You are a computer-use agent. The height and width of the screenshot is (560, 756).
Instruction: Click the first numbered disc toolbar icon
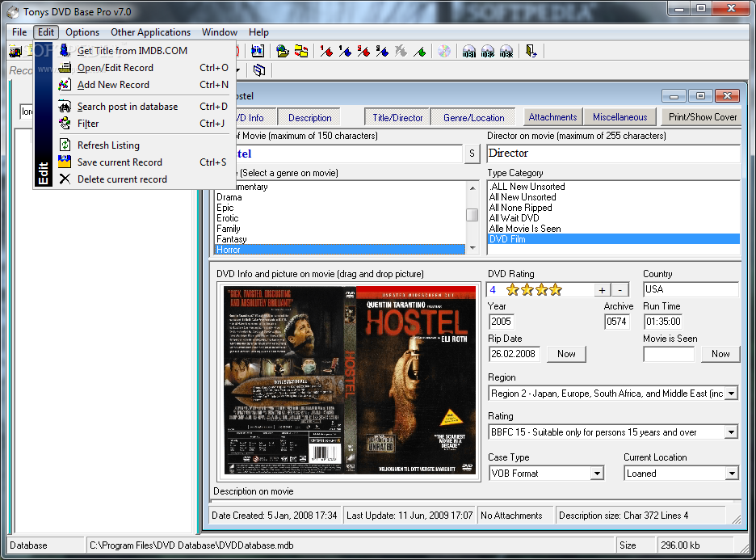tap(468, 51)
